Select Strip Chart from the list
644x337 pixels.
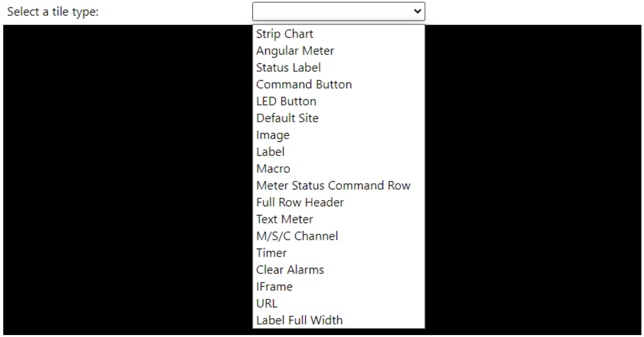(285, 34)
